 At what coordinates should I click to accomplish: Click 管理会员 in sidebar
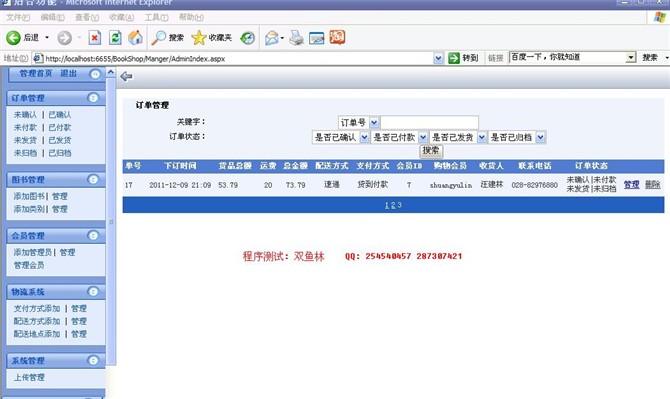29,265
